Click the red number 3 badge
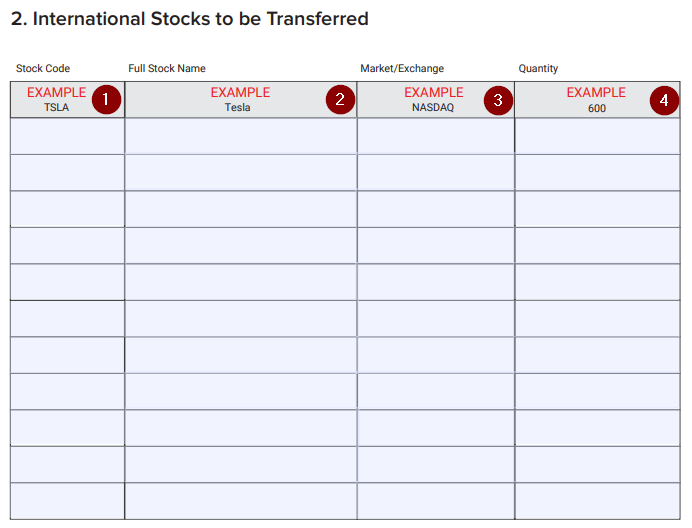This screenshot has width=692, height=528. (x=498, y=101)
